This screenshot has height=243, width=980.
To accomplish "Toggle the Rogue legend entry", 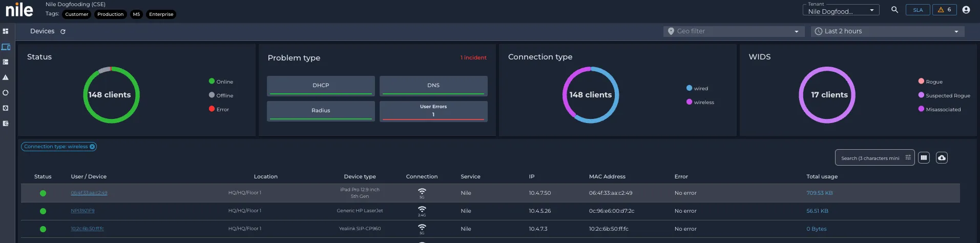I will [930, 82].
